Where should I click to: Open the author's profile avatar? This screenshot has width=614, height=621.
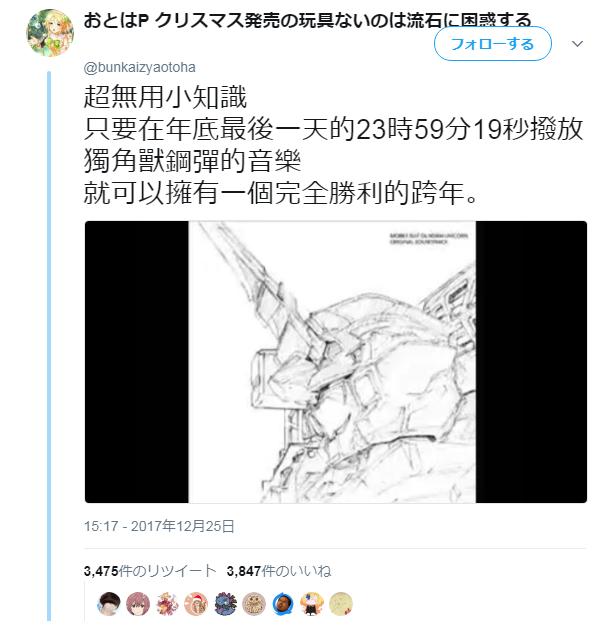50,33
